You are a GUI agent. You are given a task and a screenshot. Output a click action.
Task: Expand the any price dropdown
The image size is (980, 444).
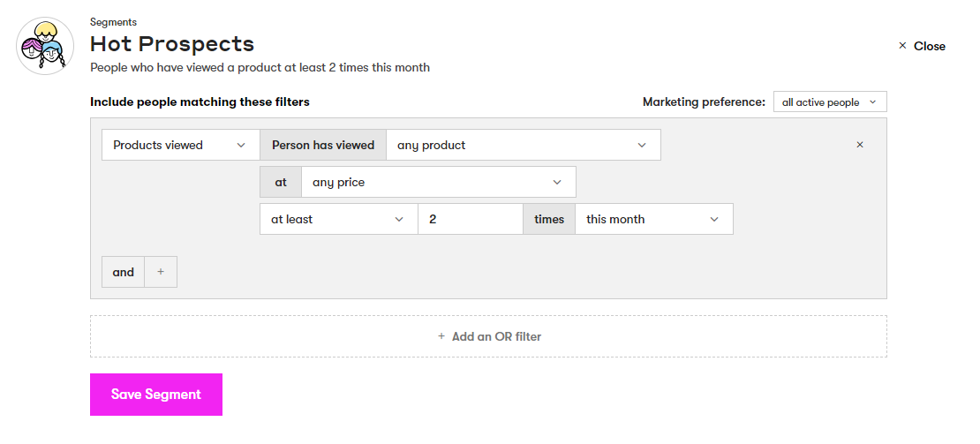pyautogui.click(x=438, y=182)
